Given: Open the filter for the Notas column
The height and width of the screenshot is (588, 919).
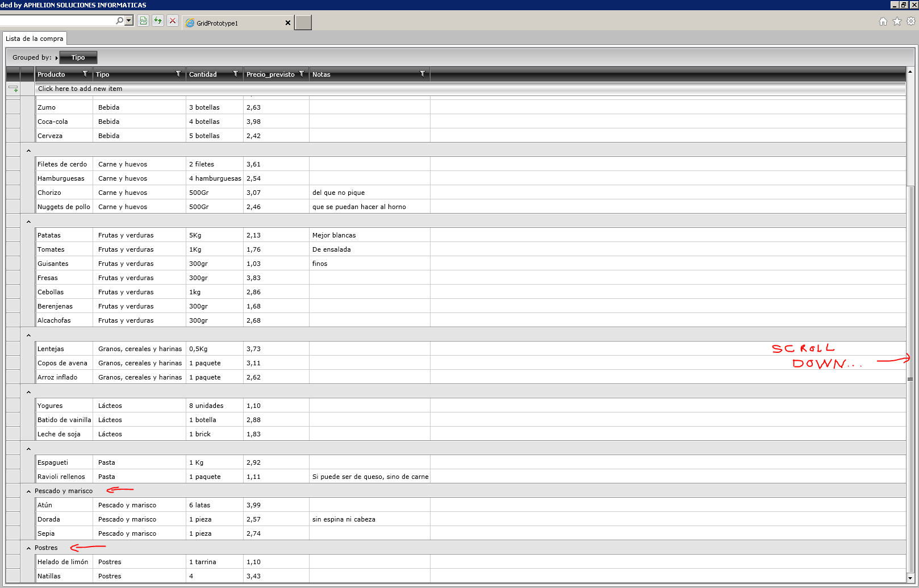Looking at the screenshot, I should pos(423,74).
